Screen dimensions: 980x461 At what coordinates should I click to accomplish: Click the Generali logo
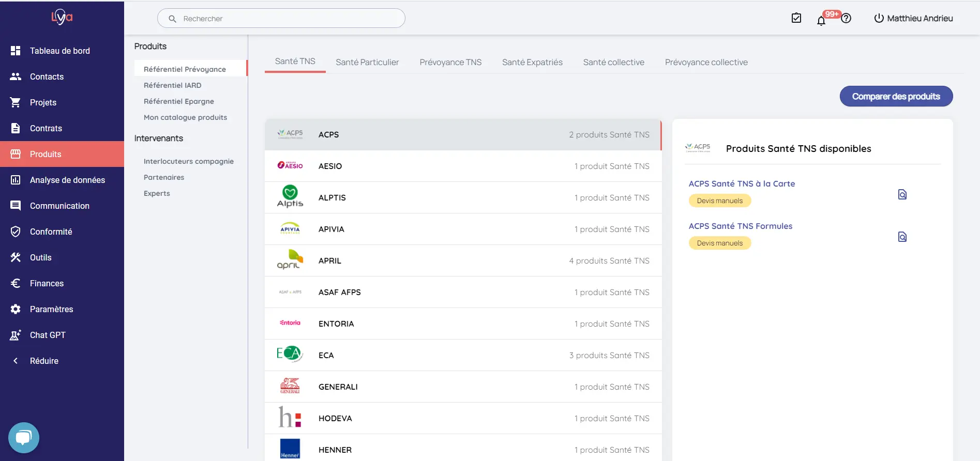click(290, 386)
